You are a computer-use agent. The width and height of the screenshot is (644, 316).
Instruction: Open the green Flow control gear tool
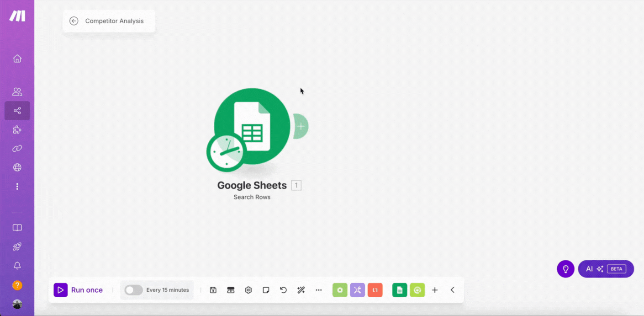point(340,290)
